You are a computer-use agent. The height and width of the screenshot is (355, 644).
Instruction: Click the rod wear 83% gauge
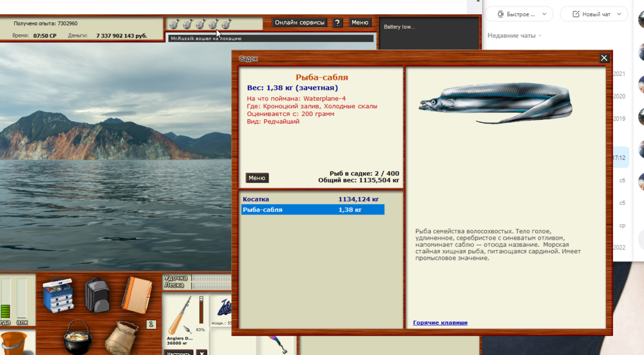pyautogui.click(x=201, y=310)
